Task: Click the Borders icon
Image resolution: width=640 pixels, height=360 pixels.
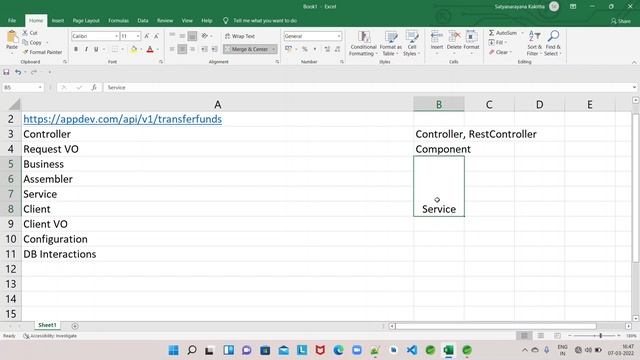Action: (x=115, y=49)
